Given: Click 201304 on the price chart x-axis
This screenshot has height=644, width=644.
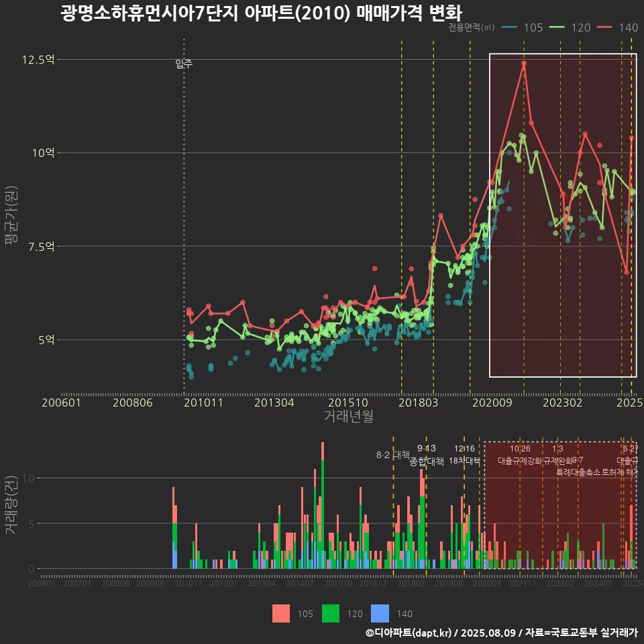Looking at the screenshot, I should (274, 402).
